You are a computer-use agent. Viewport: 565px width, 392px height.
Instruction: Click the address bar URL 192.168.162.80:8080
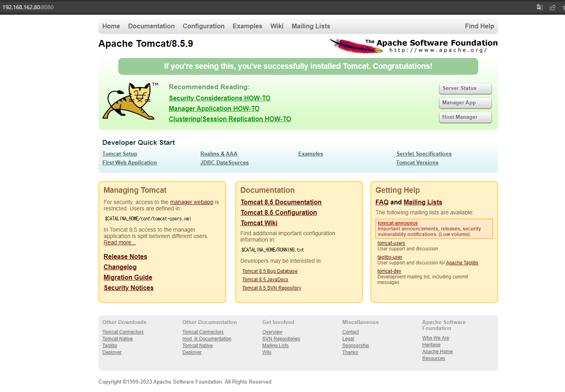coord(28,7)
